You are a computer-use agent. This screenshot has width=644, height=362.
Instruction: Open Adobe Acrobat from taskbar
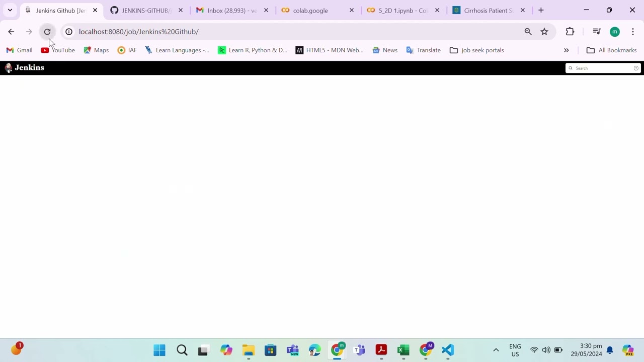tap(381, 350)
